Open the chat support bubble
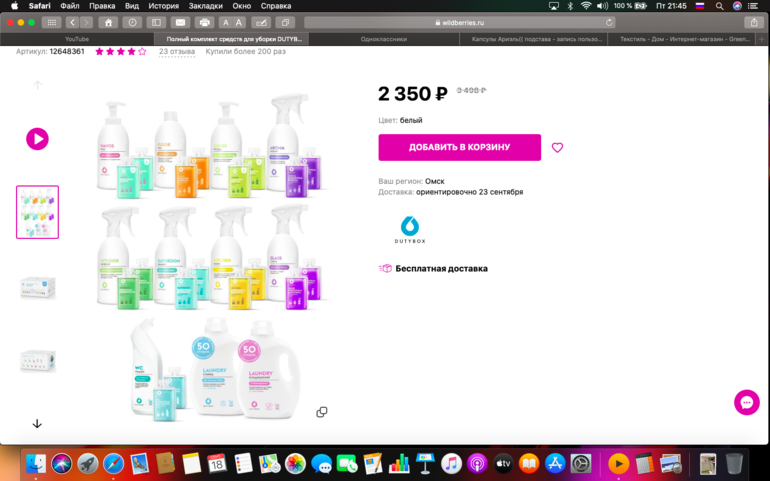 point(746,402)
